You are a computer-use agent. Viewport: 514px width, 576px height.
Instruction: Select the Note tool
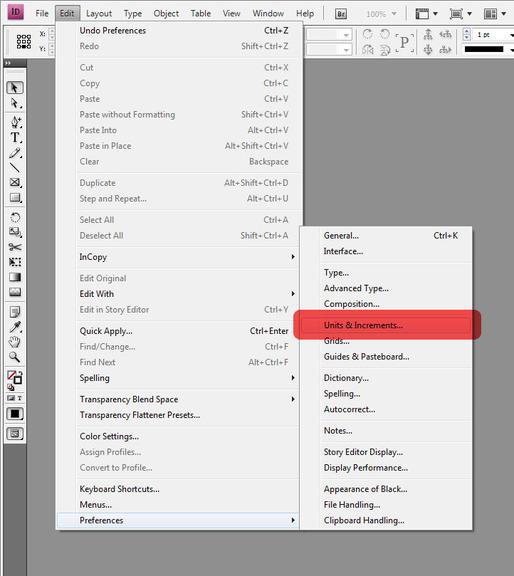(x=15, y=312)
